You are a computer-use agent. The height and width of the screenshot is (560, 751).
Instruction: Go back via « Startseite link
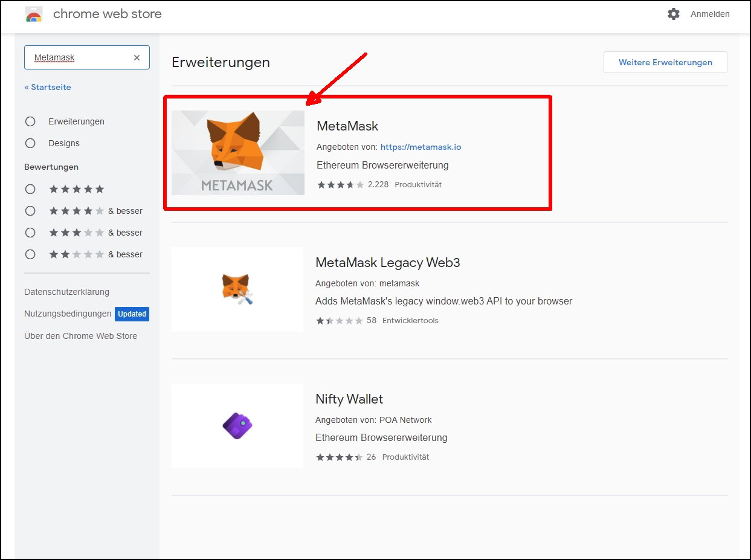click(48, 87)
